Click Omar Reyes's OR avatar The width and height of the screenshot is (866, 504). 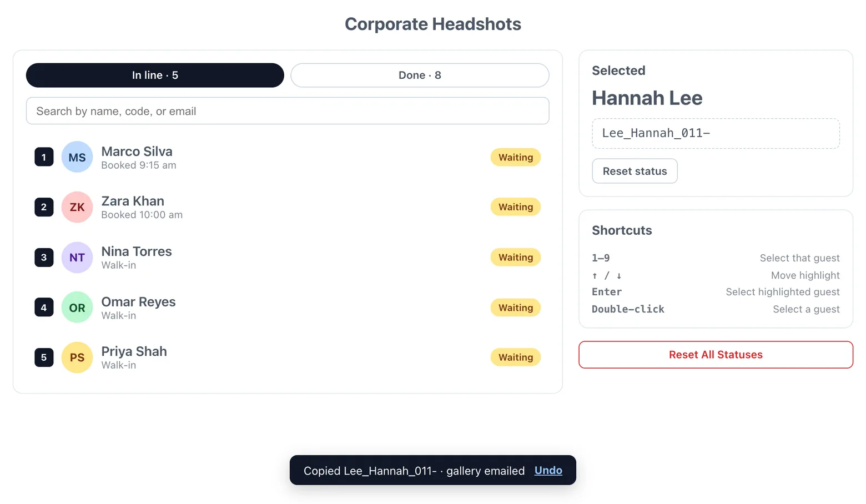coord(77,308)
